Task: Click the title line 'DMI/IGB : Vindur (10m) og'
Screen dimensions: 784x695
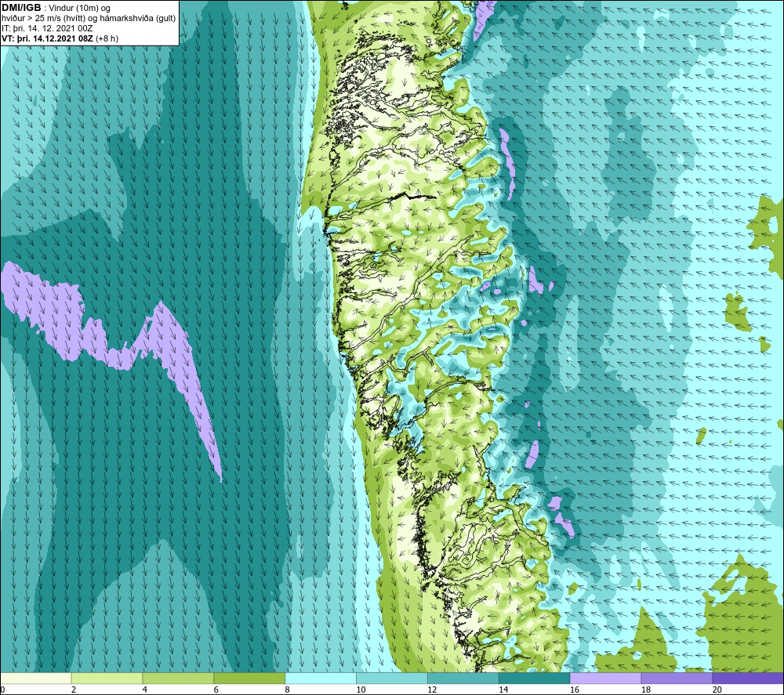Action: pos(56,8)
